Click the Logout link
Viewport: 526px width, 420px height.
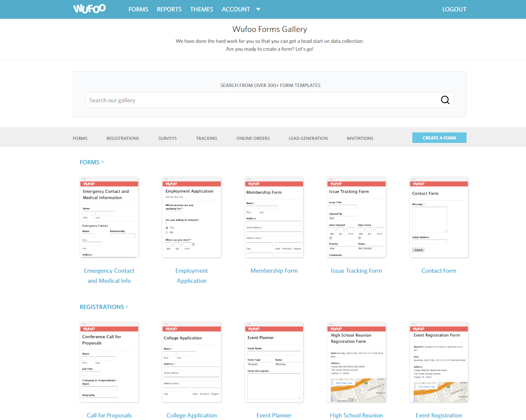[454, 9]
